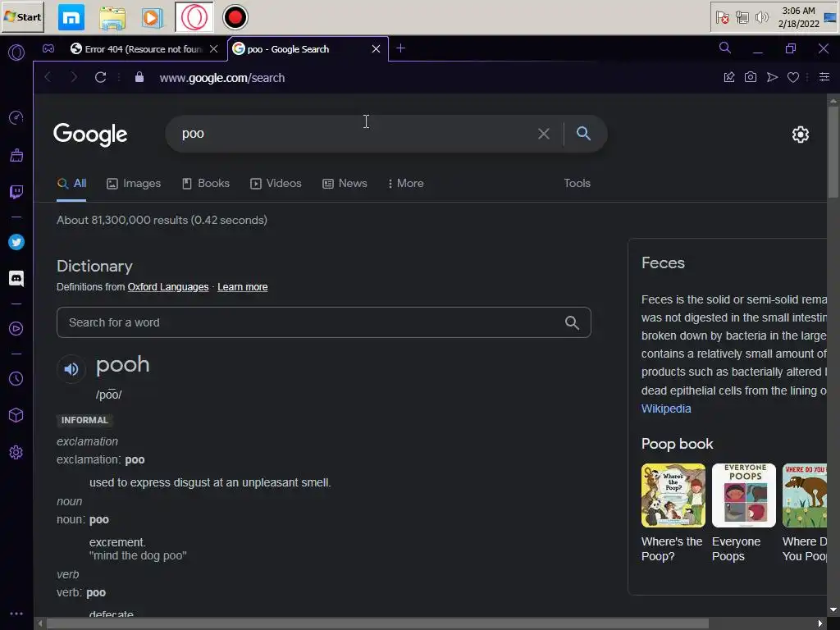Screen dimensions: 840x630
Task: Open Easy Setup sliders icon
Action: pyautogui.click(x=824, y=77)
